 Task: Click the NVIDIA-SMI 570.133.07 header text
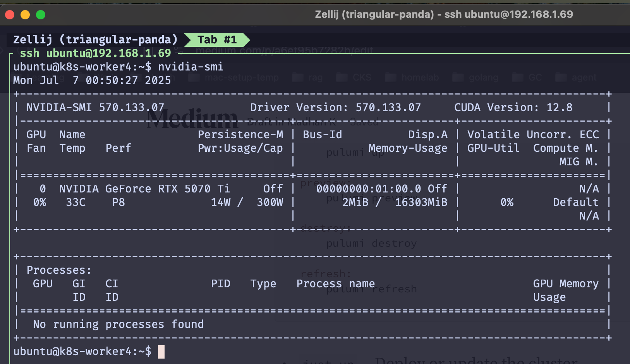coord(95,107)
